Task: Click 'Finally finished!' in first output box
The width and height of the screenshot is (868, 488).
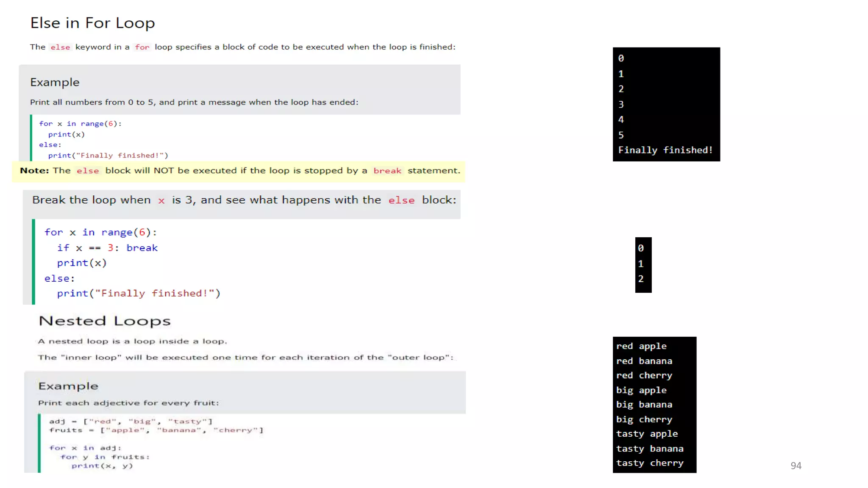Action: [x=665, y=150]
